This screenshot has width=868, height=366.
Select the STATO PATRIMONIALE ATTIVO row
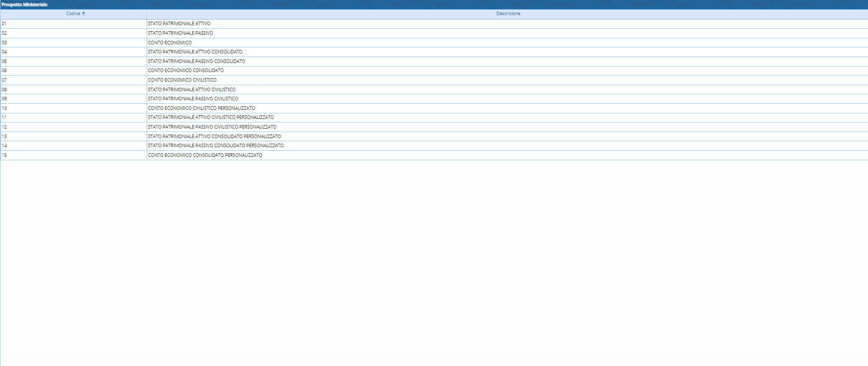click(179, 24)
